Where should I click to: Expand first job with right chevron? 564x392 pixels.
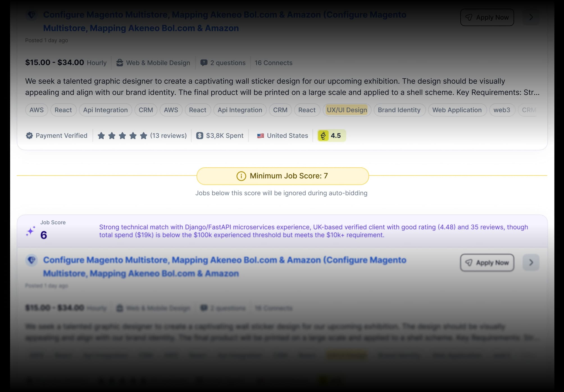tap(531, 17)
